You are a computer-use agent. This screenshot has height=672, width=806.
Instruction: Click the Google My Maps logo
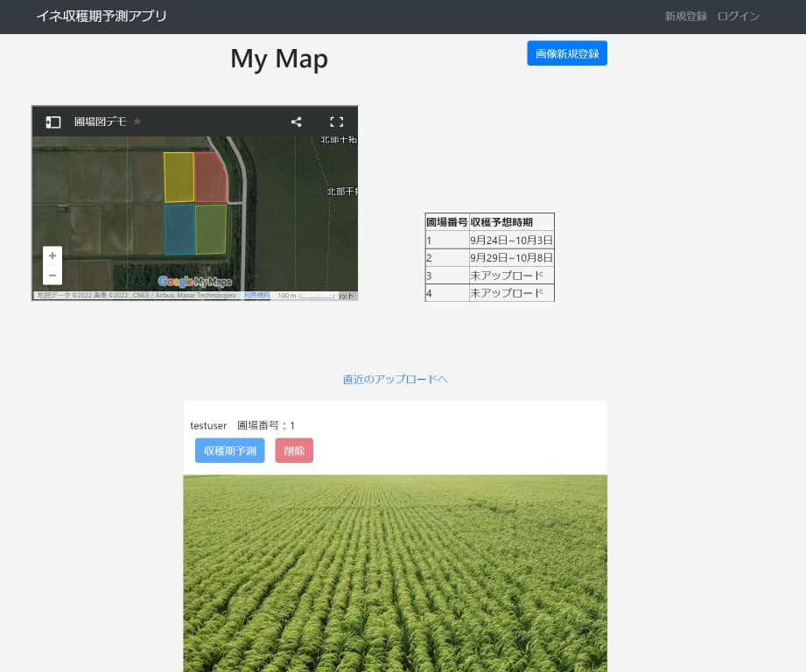pyautogui.click(x=194, y=282)
